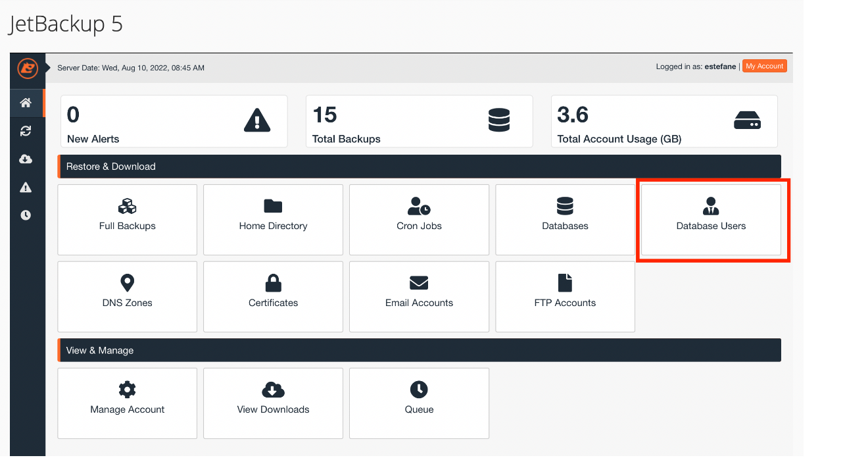Open the Manage Account tile

coord(128,403)
